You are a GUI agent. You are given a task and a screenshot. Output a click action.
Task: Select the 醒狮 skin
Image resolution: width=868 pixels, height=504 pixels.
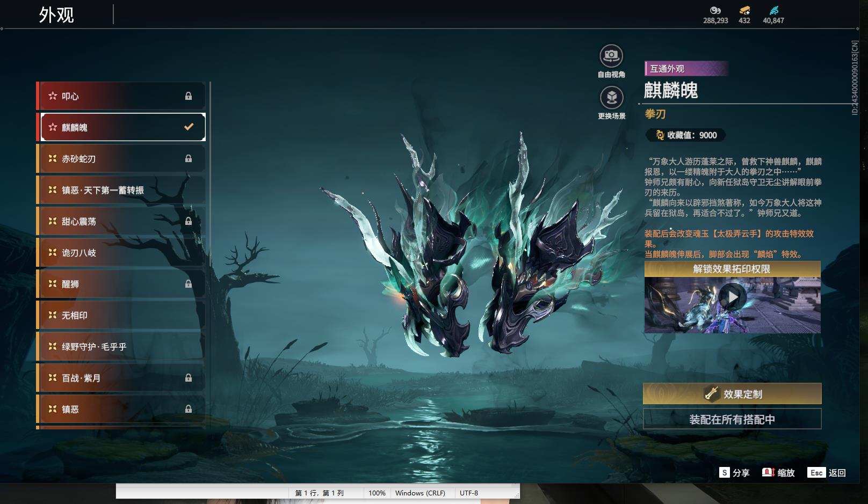pyautogui.click(x=121, y=284)
